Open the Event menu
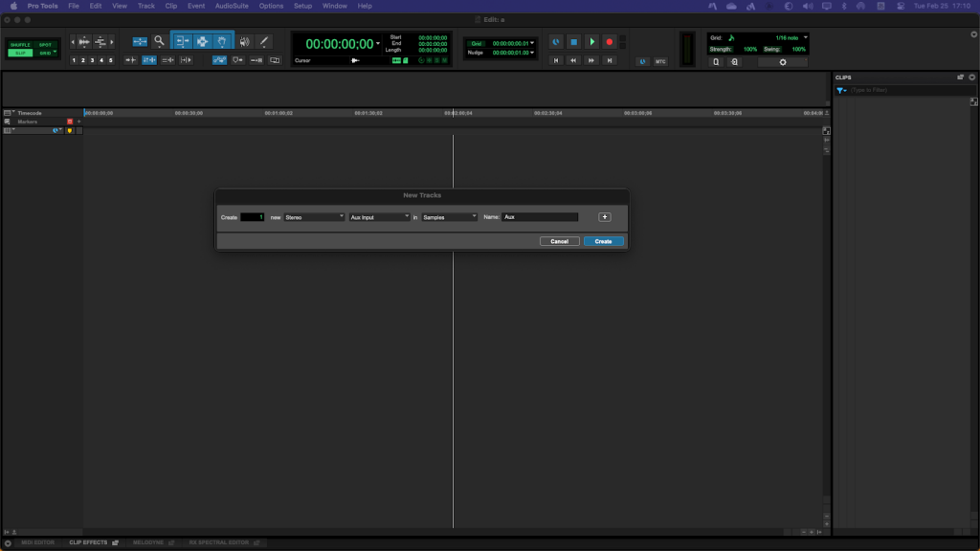 pos(195,5)
